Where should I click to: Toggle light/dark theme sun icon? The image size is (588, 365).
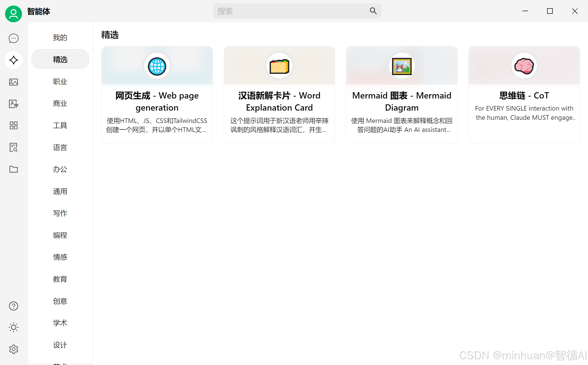(14, 327)
